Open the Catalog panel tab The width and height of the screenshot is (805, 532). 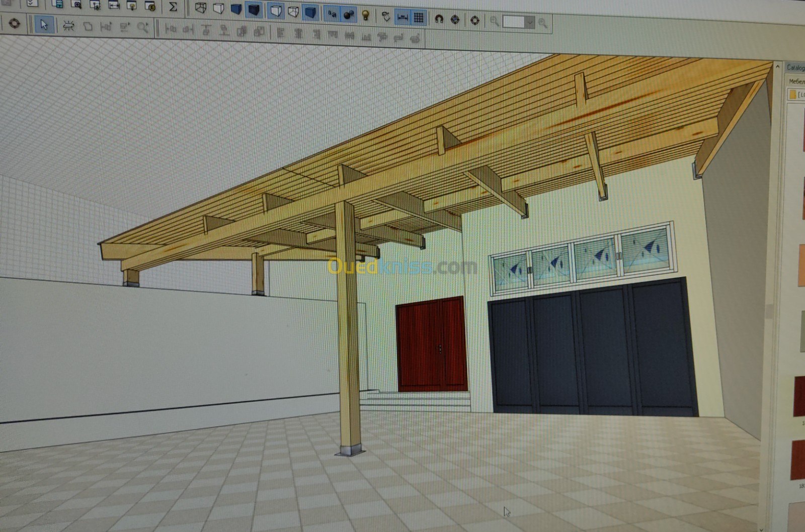pos(795,67)
